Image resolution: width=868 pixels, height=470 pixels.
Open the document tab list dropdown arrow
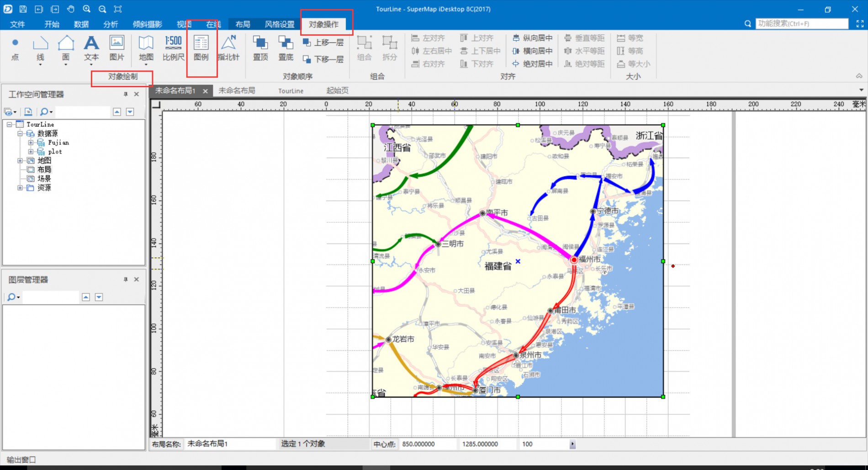point(862,90)
